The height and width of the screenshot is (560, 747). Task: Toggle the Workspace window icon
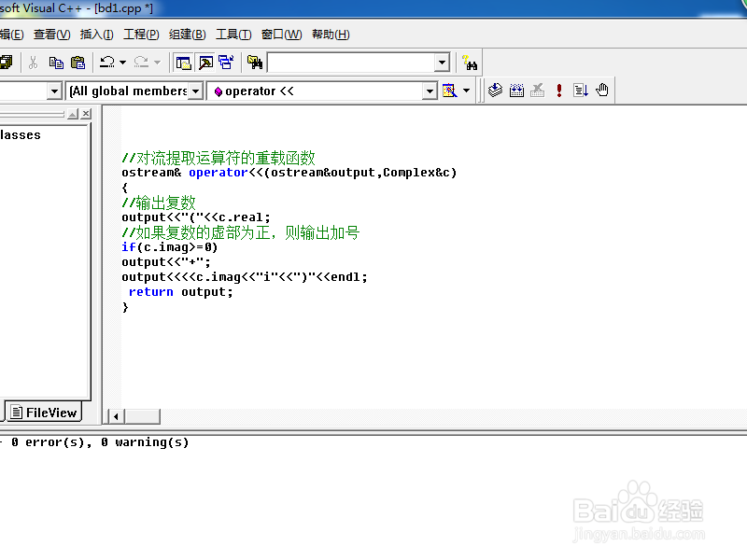[183, 63]
